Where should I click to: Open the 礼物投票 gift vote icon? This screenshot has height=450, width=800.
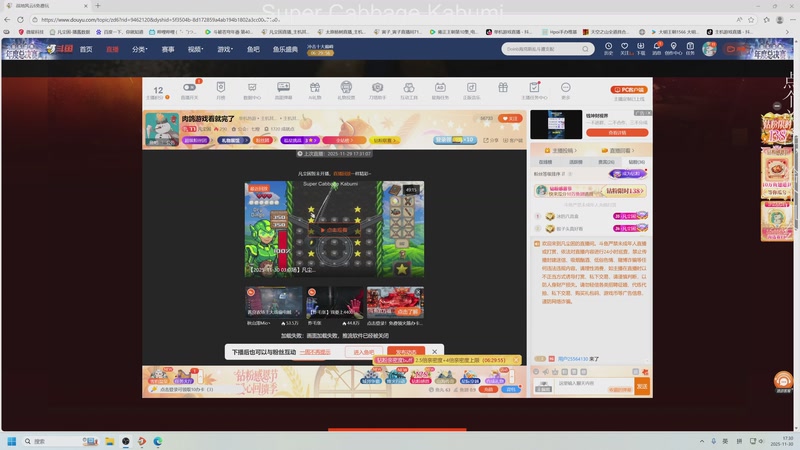pyautogui.click(x=346, y=87)
